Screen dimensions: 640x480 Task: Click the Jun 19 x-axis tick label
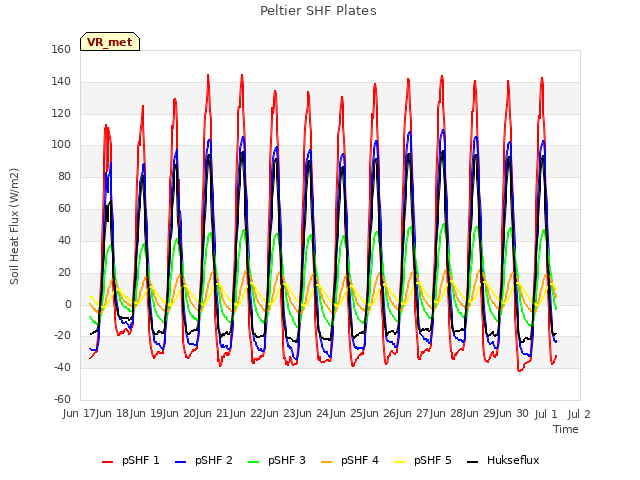147,414
